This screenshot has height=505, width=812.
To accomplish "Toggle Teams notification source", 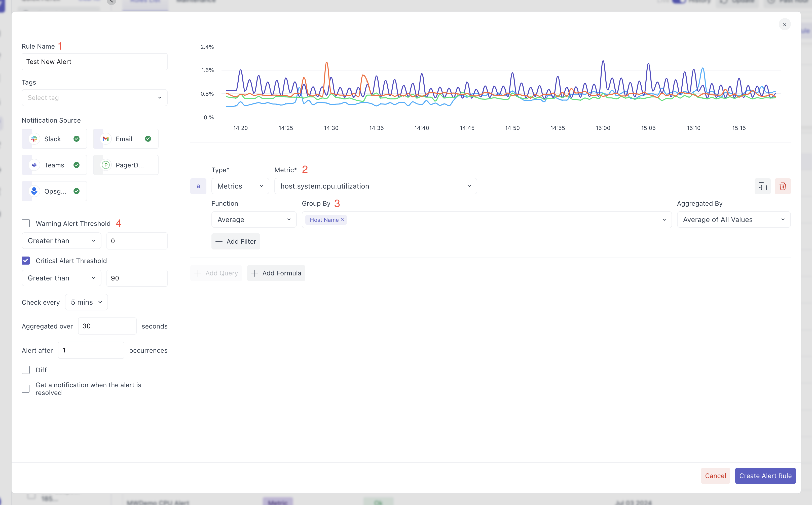I will (54, 165).
